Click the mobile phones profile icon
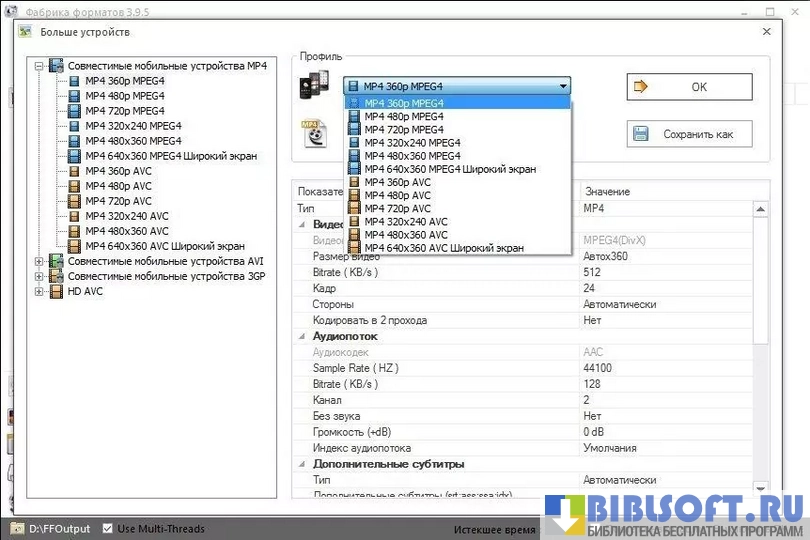 pos(313,86)
